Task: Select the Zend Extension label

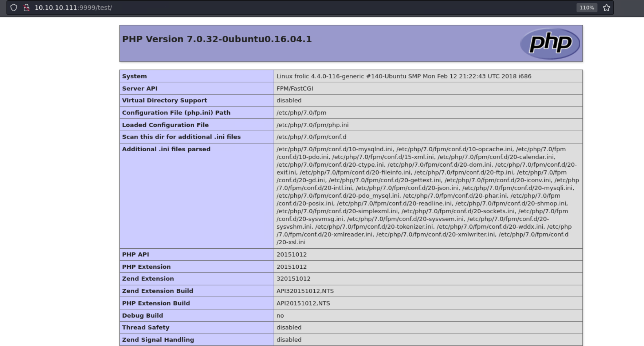Action: (x=148, y=279)
